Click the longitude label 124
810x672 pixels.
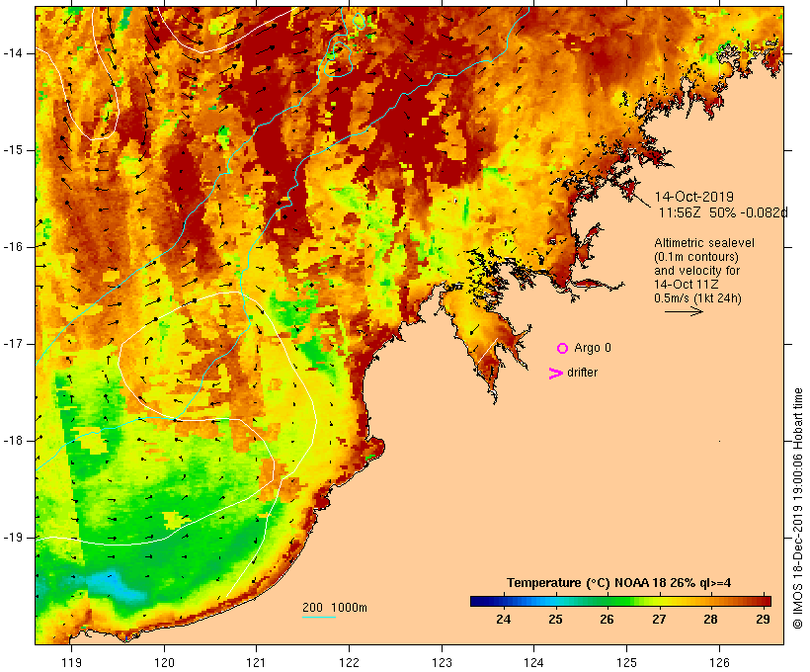coord(533,662)
